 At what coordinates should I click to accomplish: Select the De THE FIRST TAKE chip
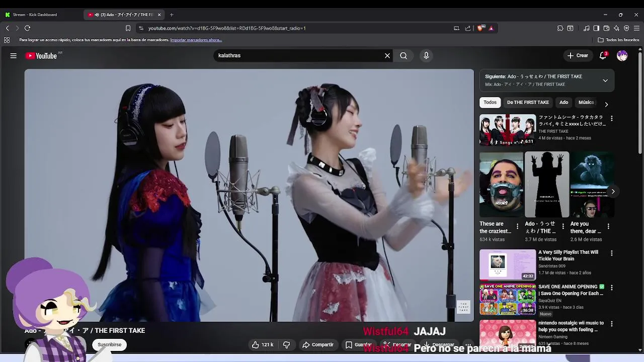(528, 103)
